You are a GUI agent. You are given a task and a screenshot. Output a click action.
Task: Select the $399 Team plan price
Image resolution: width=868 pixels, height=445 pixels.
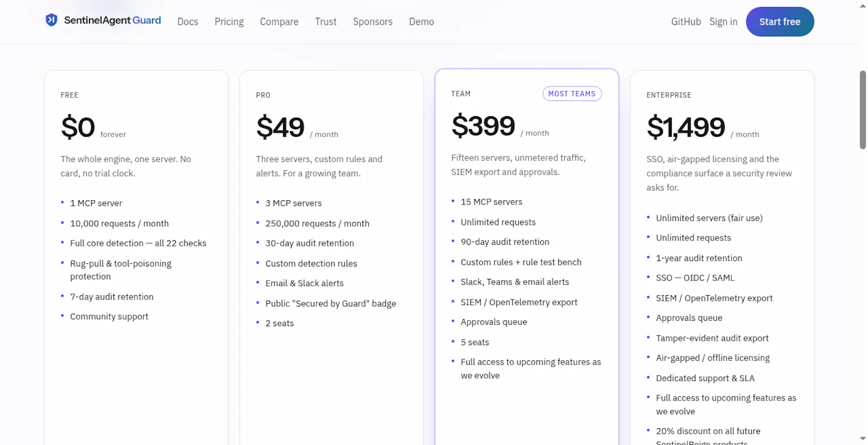[x=483, y=126]
